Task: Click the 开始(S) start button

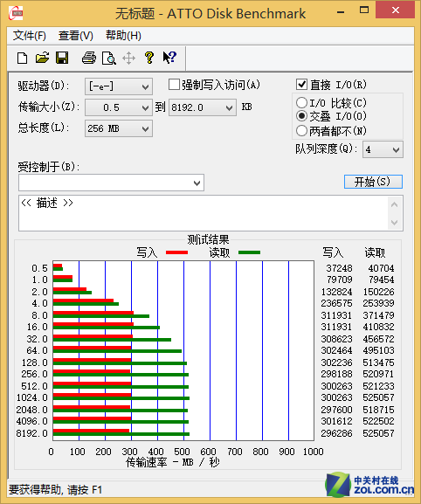Action: [x=373, y=182]
